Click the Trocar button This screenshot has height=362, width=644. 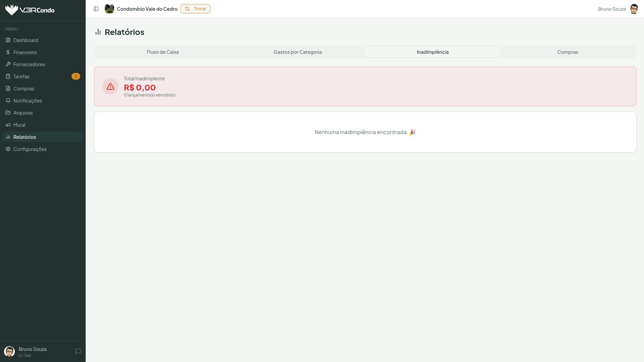tap(195, 9)
